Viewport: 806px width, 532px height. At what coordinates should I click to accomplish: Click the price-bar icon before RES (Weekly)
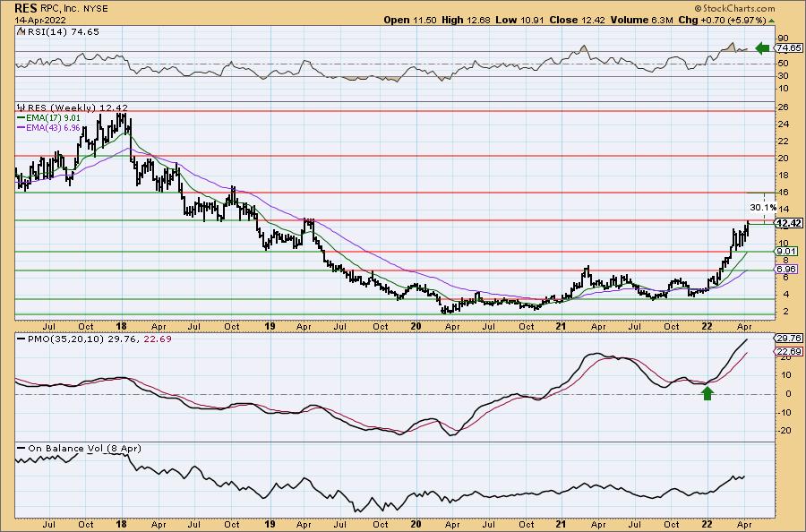(21, 107)
